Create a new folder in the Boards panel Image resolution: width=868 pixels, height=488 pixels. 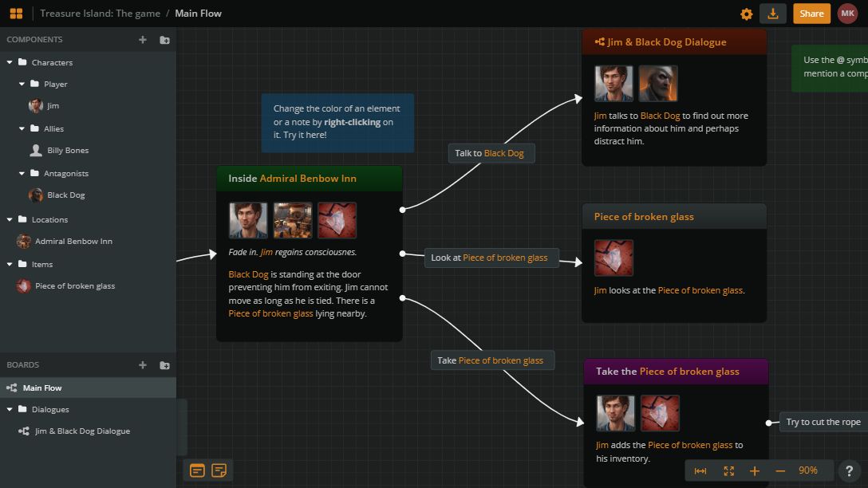click(163, 364)
